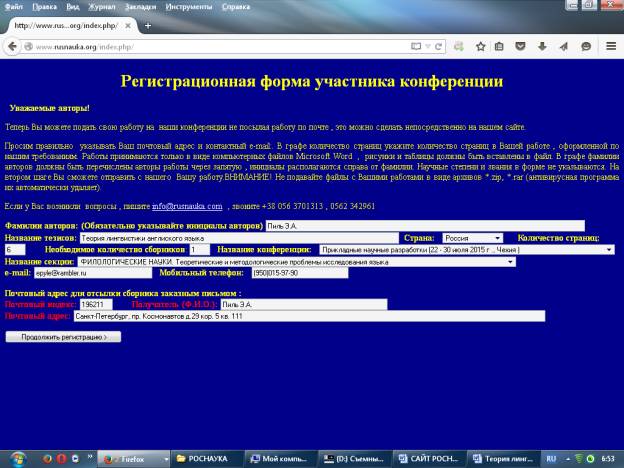624x468 pixels.
Task: Open the Инструменты menu
Action: 199,6
